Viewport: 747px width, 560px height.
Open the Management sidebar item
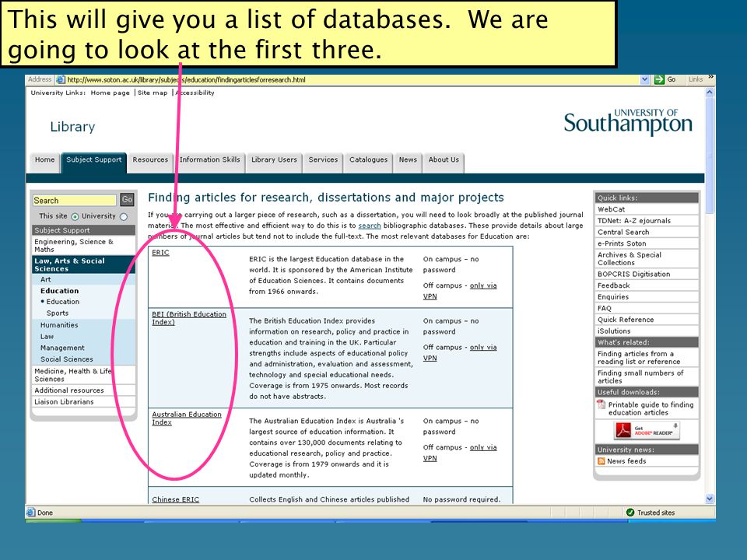62,348
